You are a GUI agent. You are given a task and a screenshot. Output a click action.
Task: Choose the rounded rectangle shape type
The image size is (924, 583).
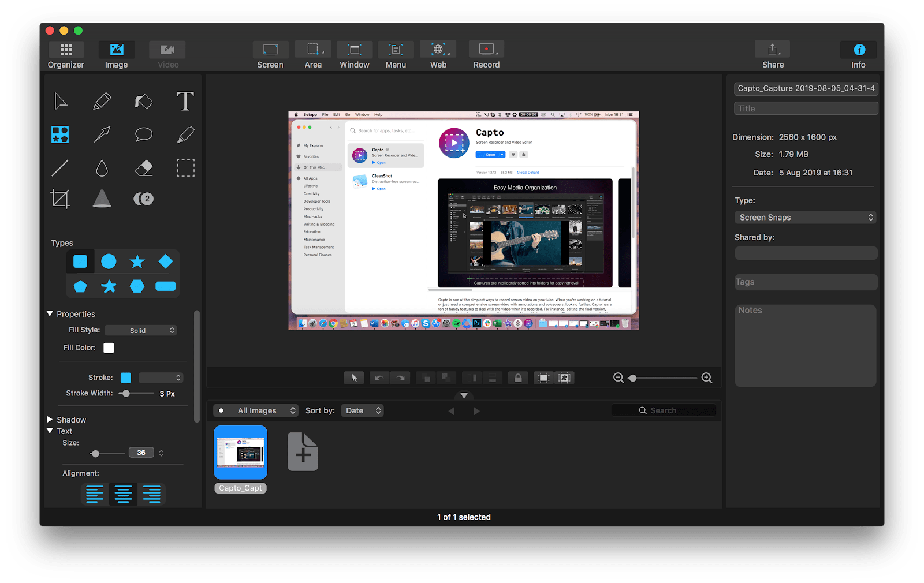tap(165, 286)
